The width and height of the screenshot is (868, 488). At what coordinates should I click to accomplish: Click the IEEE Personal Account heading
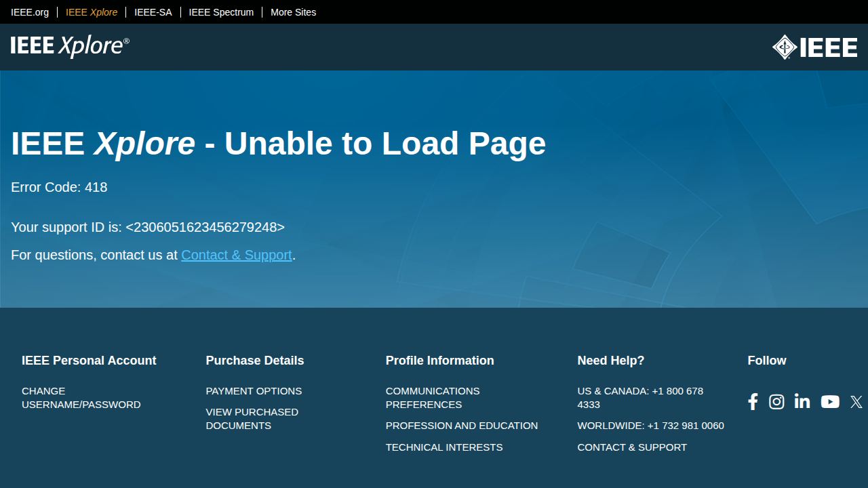pyautogui.click(x=89, y=361)
